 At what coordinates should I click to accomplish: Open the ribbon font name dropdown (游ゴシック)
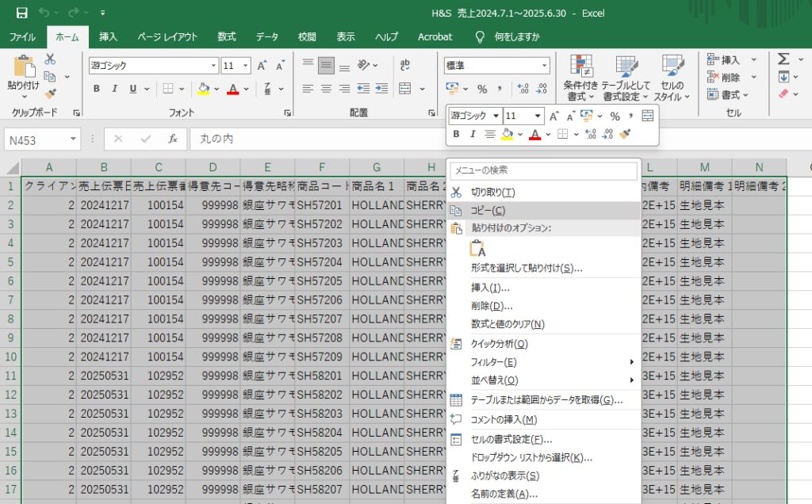tap(212, 66)
